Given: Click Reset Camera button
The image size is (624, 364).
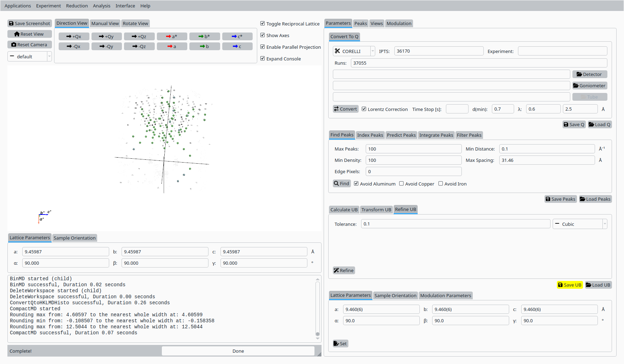Looking at the screenshot, I should pos(30,45).
